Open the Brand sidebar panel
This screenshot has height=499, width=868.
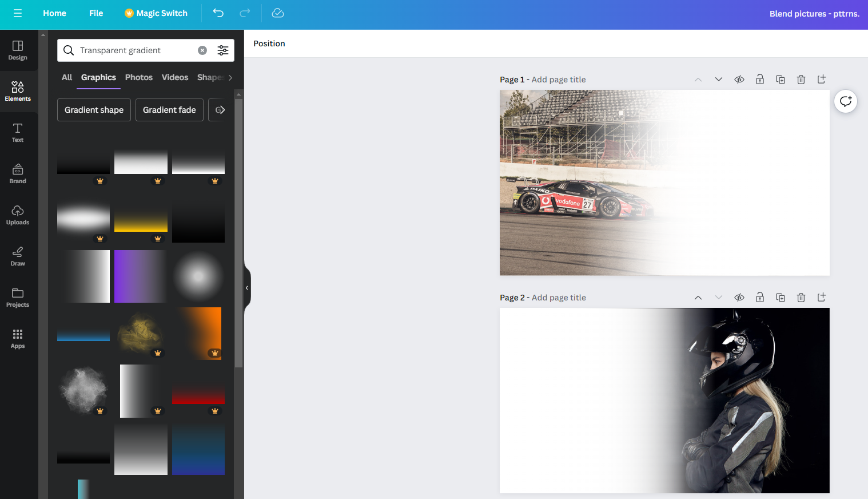point(18,174)
